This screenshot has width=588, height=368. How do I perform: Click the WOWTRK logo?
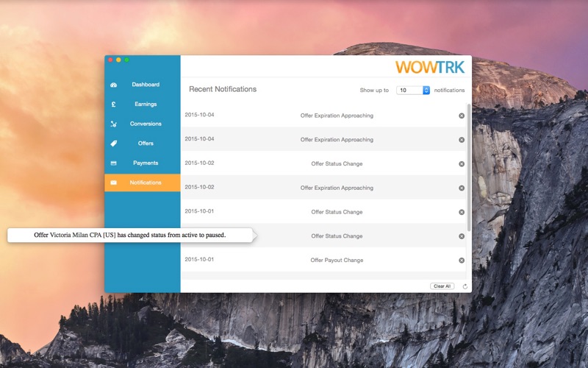(x=430, y=67)
